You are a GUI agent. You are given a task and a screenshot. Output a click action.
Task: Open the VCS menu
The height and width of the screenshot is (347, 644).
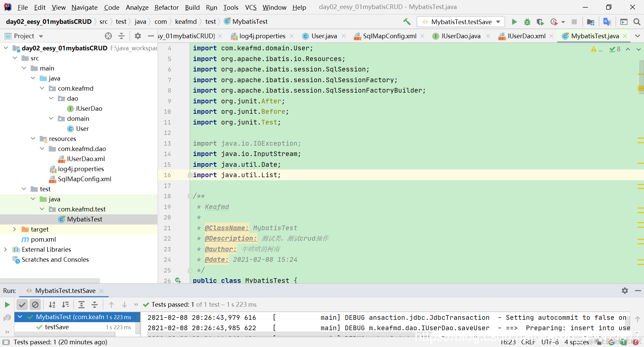tap(251, 7)
